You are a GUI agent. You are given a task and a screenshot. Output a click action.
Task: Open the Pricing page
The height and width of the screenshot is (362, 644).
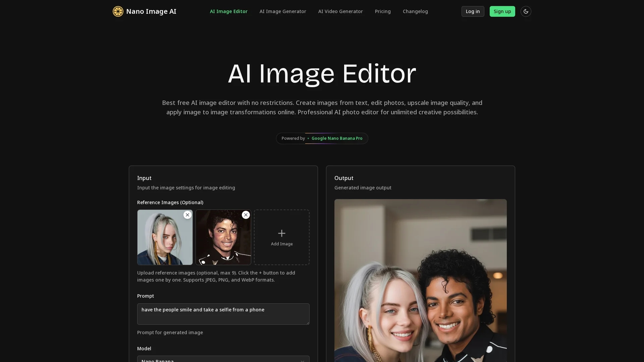[x=383, y=11]
